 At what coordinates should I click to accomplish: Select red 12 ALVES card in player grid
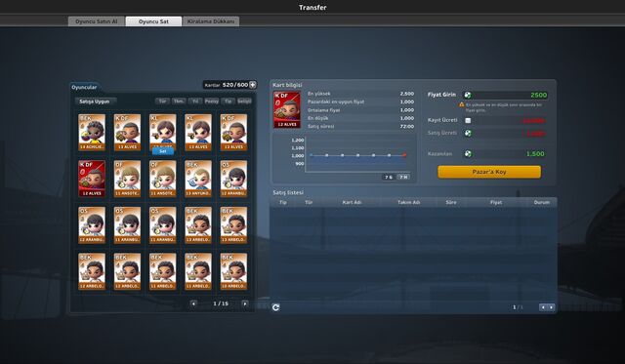(92, 179)
